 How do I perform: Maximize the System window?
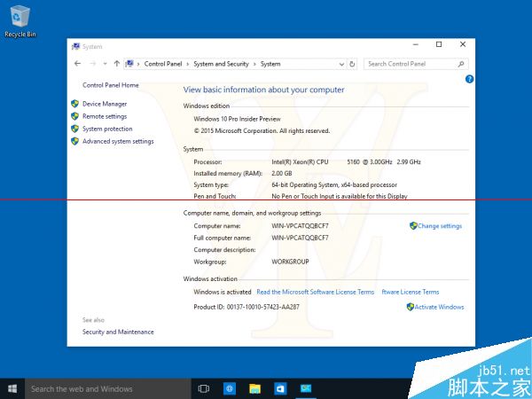[439, 44]
